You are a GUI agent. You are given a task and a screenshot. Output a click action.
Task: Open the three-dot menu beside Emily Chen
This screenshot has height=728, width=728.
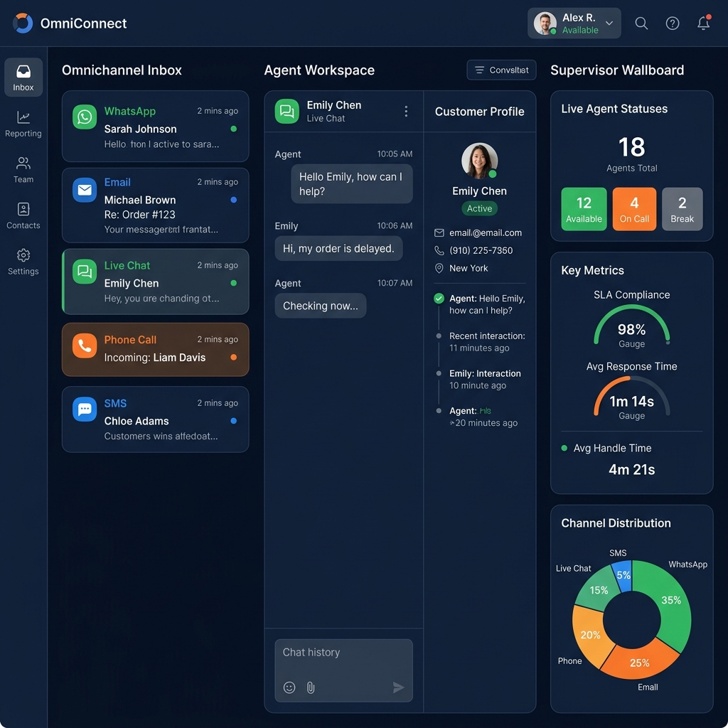[x=406, y=112]
